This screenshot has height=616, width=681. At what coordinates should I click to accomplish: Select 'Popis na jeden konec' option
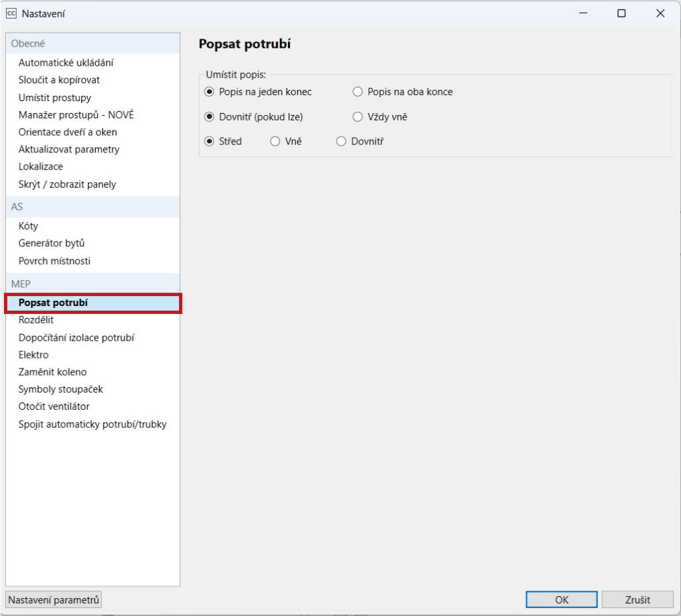[209, 92]
